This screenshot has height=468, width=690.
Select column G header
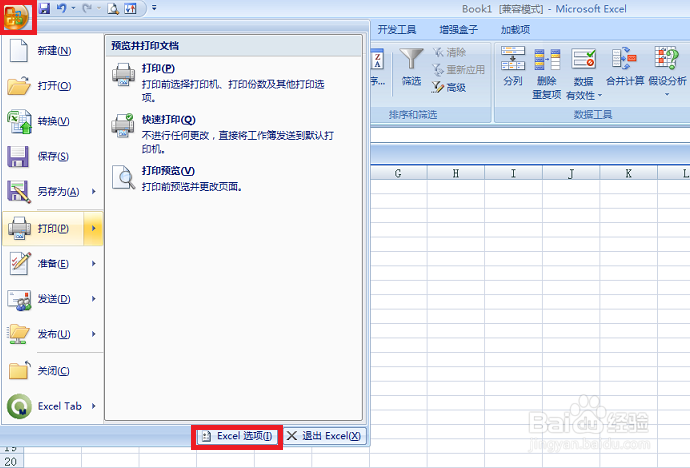point(398,173)
